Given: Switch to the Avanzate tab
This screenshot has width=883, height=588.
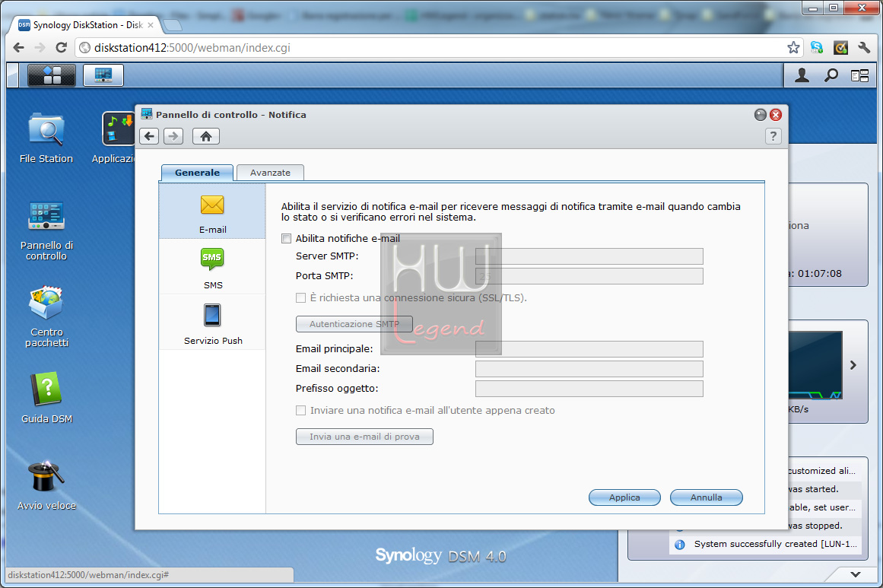Looking at the screenshot, I should (270, 173).
